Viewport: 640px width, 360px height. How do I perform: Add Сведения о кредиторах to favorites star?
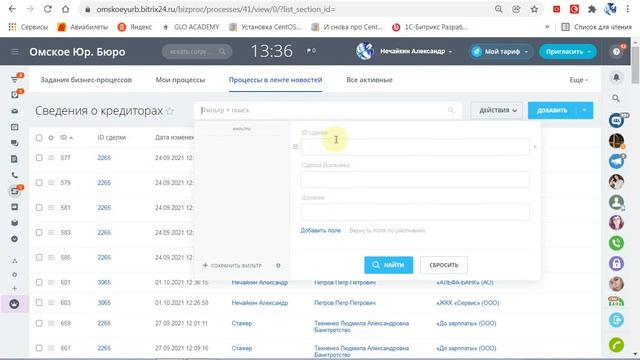(170, 111)
